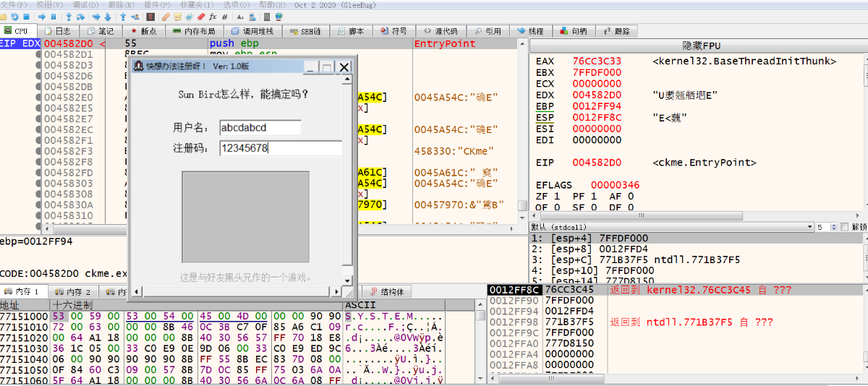Click the pause execution toolbar icon
868x386 pixels.
pos(54,16)
